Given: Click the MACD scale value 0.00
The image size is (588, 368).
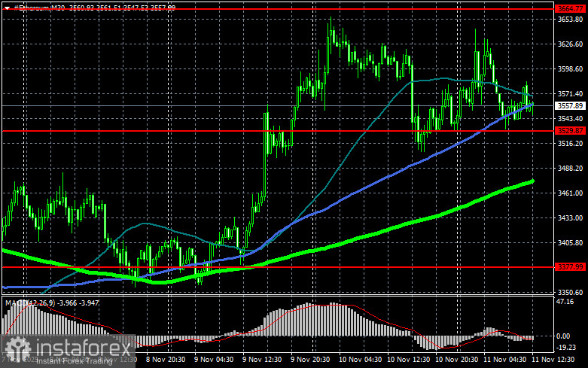Looking at the screenshot, I should (564, 336).
